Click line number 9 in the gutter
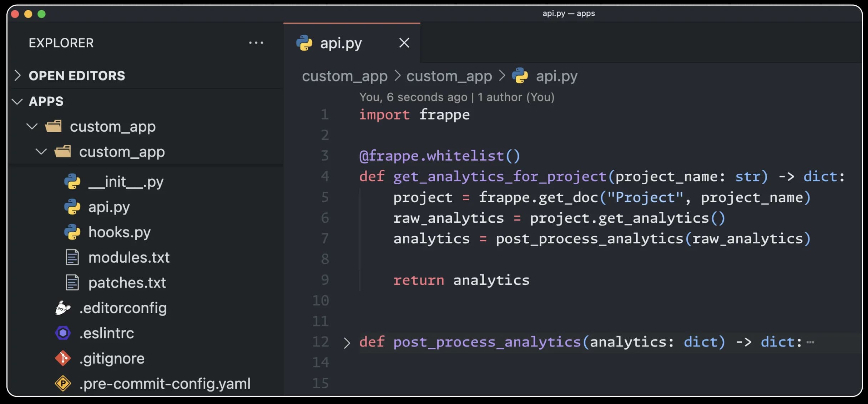The height and width of the screenshot is (404, 868). point(324,280)
